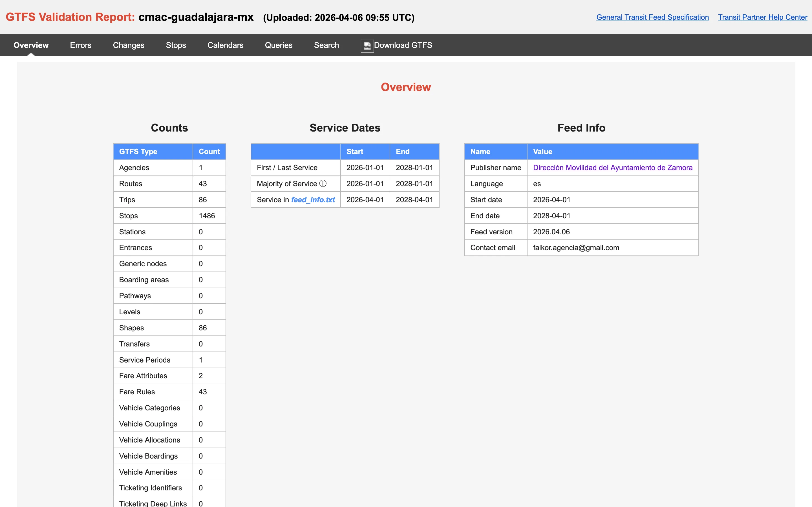
Task: Click the Majority of Service info icon
Action: coord(323,183)
